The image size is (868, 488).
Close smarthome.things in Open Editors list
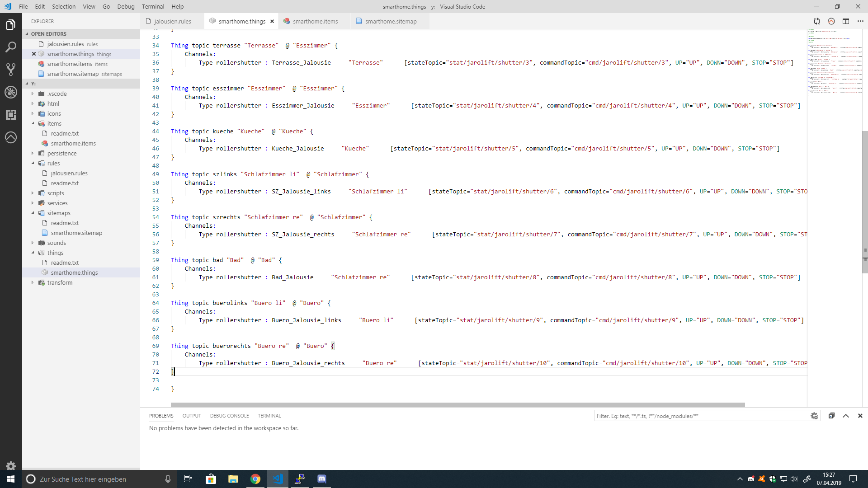34,54
